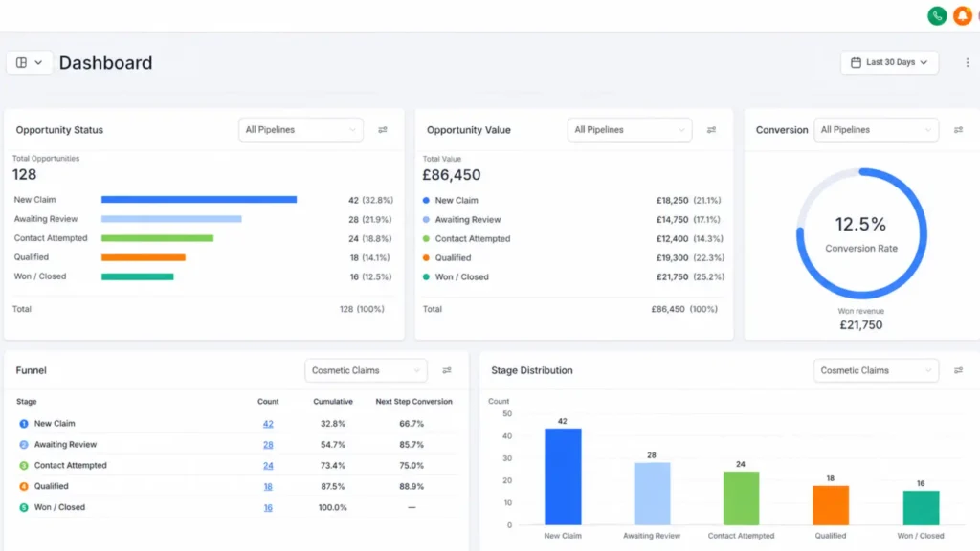Click the £86,450 Total Value figure

click(x=452, y=175)
